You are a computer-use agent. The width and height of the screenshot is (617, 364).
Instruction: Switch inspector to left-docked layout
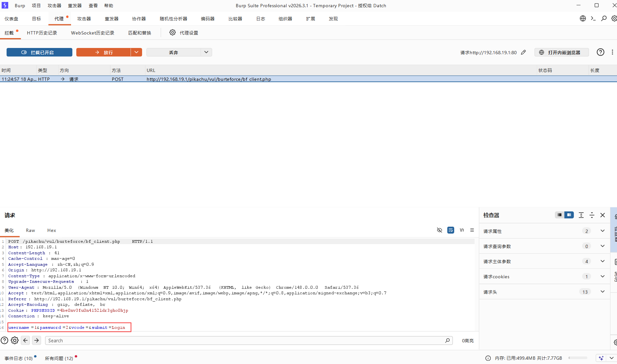pos(559,215)
